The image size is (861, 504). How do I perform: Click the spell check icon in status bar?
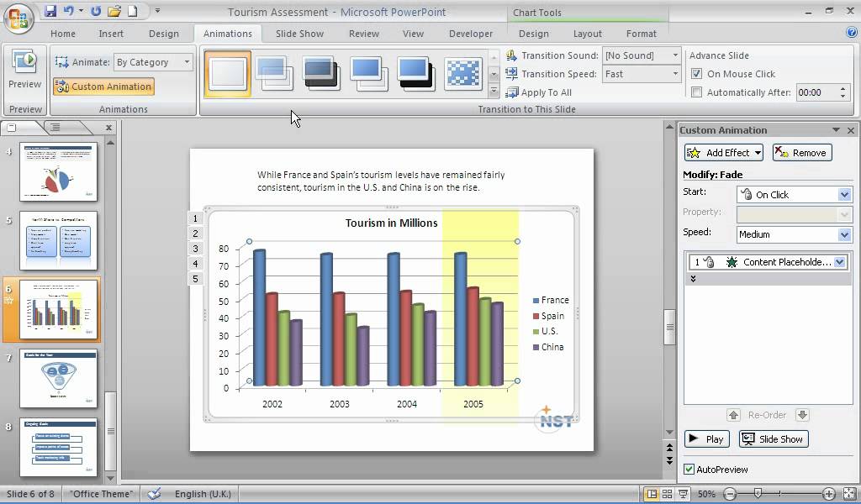155,494
